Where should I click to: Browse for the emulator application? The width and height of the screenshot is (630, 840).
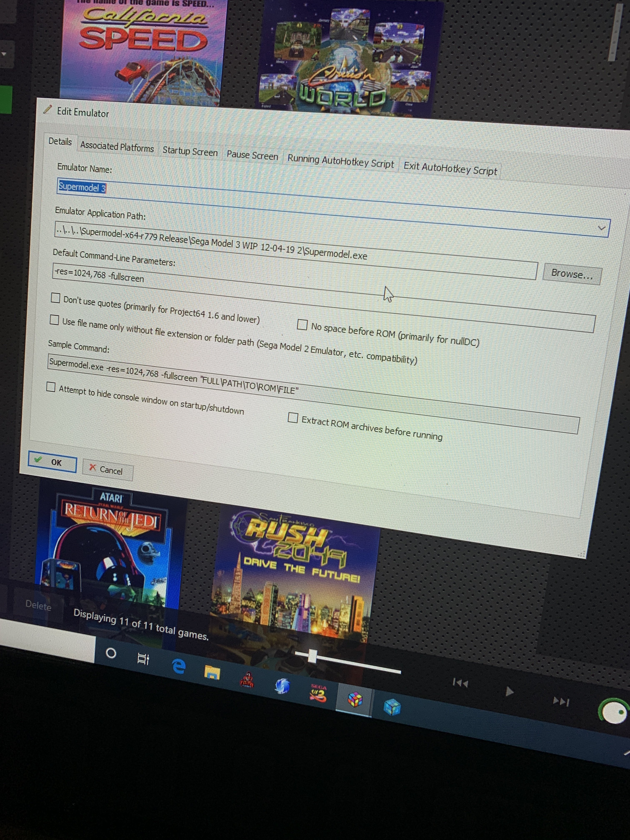tap(572, 274)
